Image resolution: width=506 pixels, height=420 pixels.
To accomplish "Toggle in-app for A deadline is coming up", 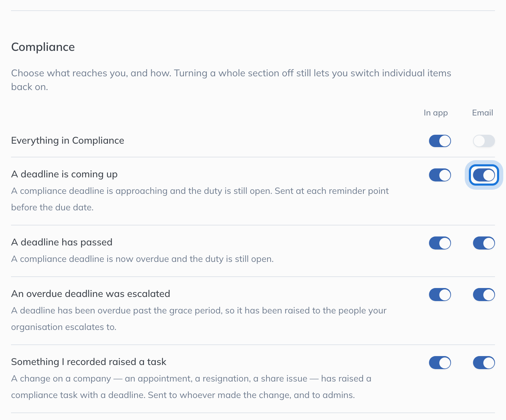I will coord(440,175).
